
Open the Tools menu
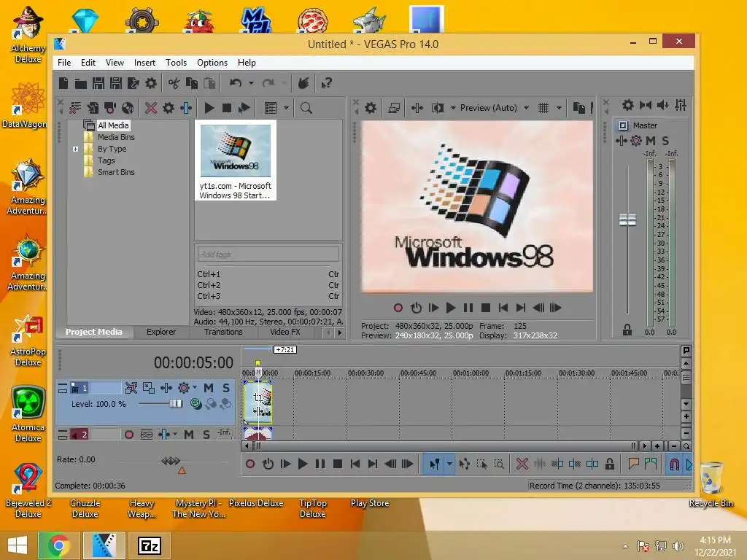(x=176, y=63)
